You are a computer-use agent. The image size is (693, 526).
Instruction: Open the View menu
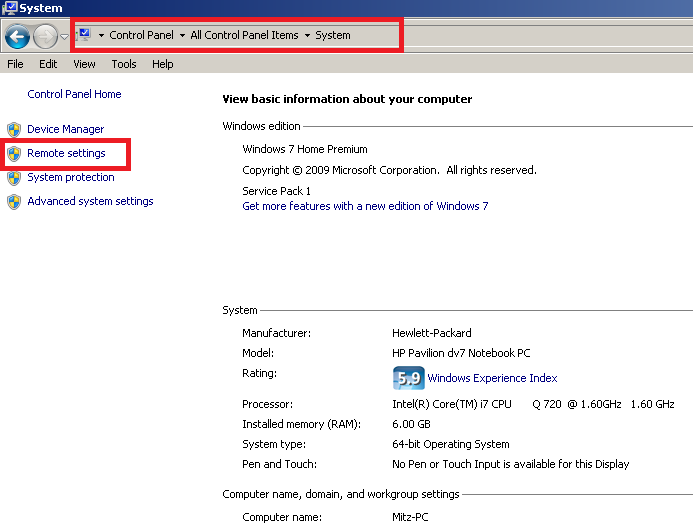tap(84, 64)
